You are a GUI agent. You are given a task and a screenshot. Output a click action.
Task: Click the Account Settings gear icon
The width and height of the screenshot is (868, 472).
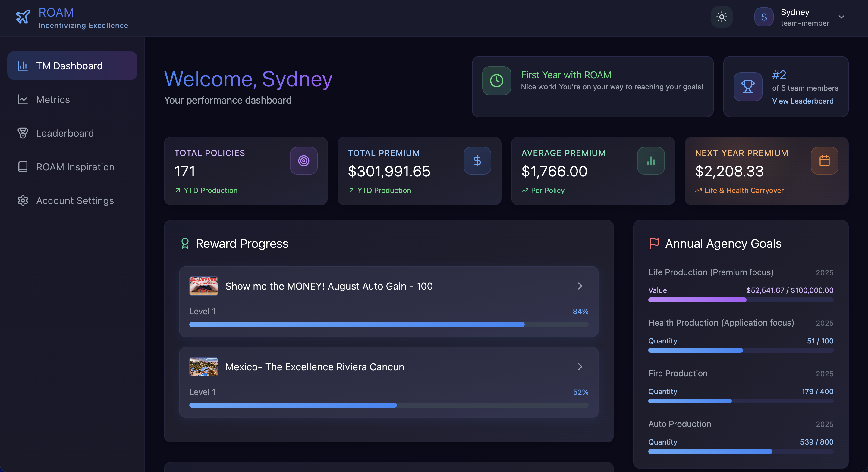point(23,200)
